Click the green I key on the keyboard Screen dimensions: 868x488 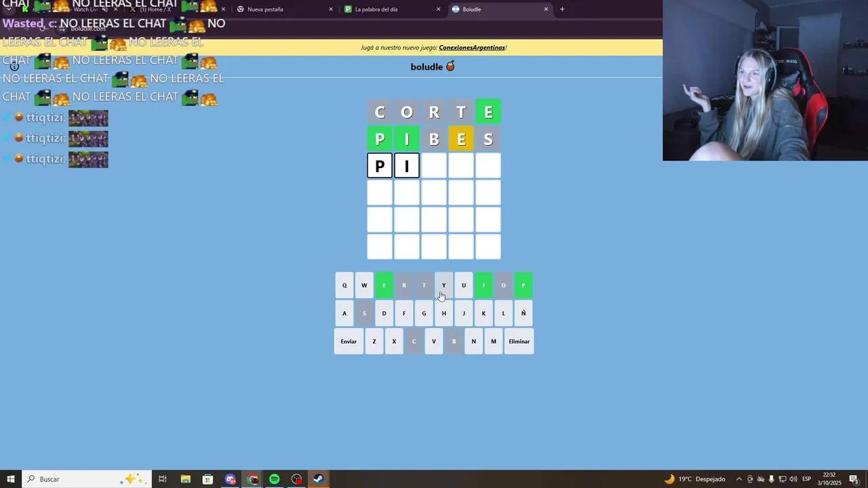coord(484,285)
